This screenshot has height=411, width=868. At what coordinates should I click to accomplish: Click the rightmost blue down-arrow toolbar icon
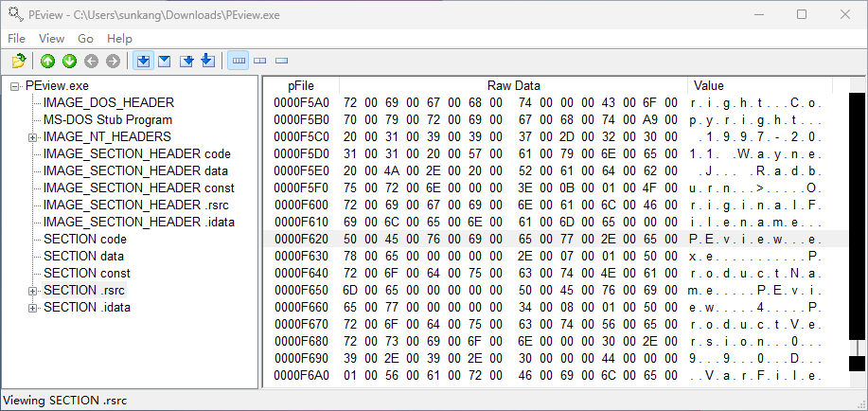(x=208, y=62)
